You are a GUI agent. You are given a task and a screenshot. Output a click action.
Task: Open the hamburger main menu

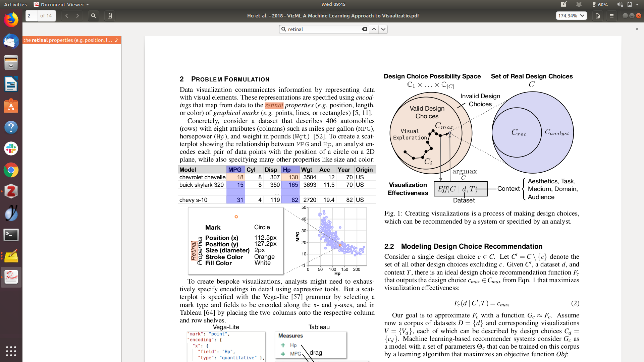pos(611,16)
